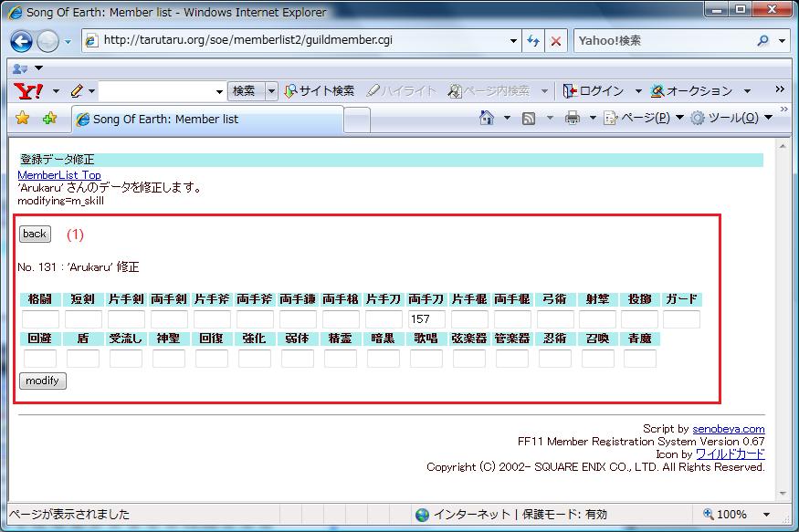
Task: Click the Refresh page icon
Action: [x=533, y=41]
